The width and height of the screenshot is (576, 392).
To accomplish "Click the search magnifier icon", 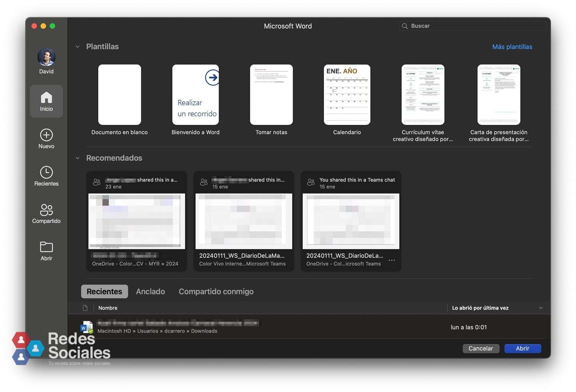I will (405, 26).
